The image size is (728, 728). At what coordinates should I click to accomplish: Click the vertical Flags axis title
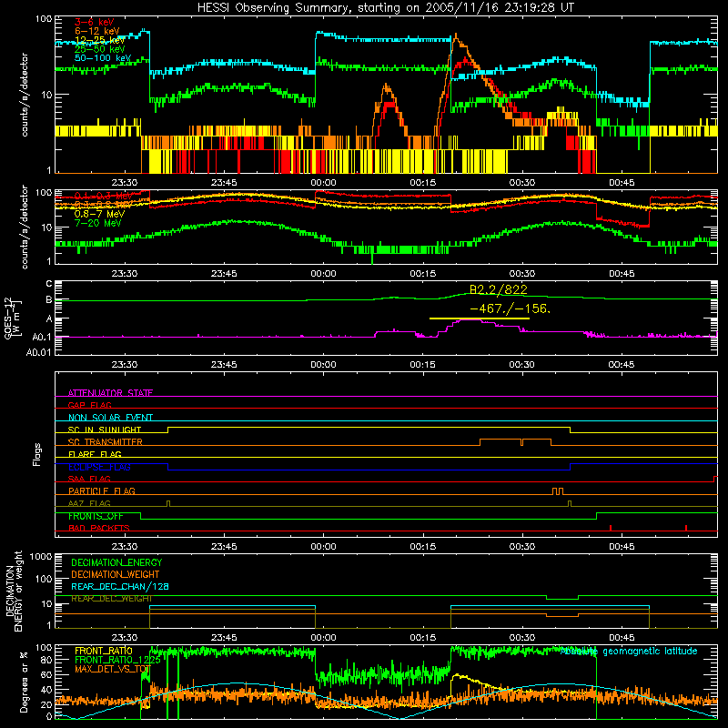[37, 454]
